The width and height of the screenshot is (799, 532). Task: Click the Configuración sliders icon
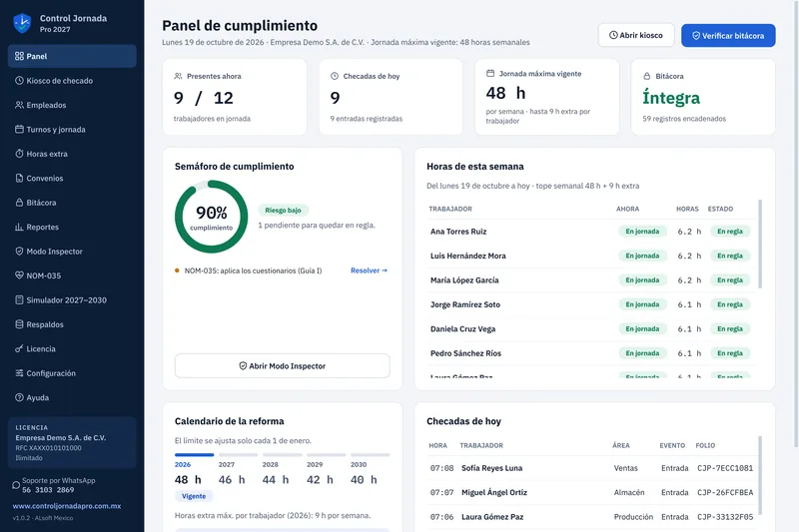19,373
